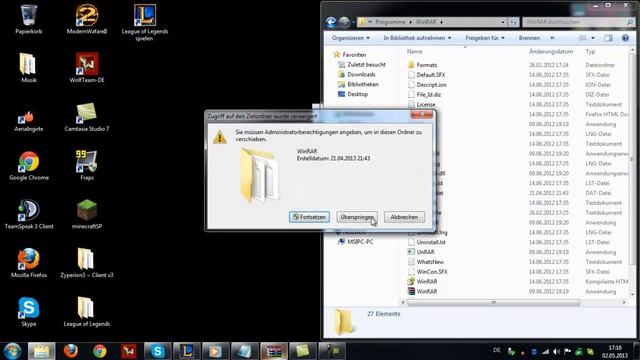Show more toolbar commands chevron
640x360 pixels.
(x=552, y=38)
